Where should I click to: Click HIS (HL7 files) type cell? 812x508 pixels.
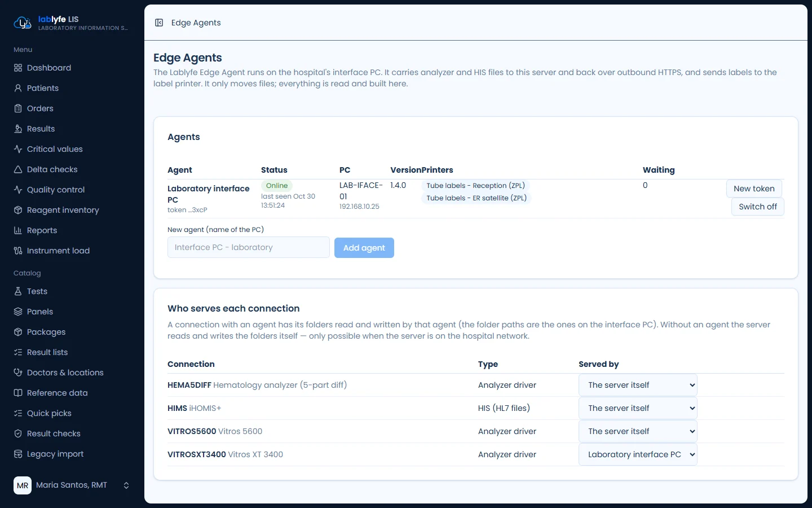coord(504,408)
